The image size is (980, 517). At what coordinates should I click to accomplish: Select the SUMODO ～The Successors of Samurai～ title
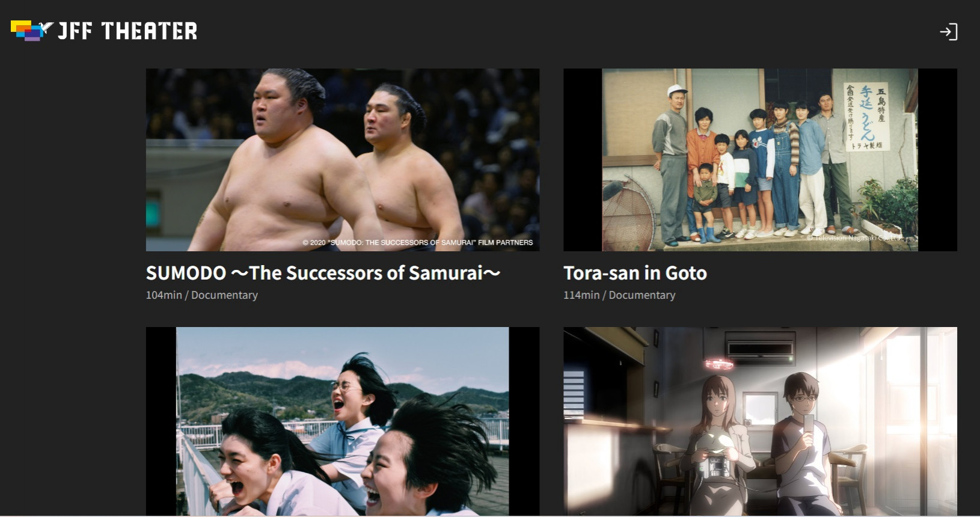click(323, 273)
